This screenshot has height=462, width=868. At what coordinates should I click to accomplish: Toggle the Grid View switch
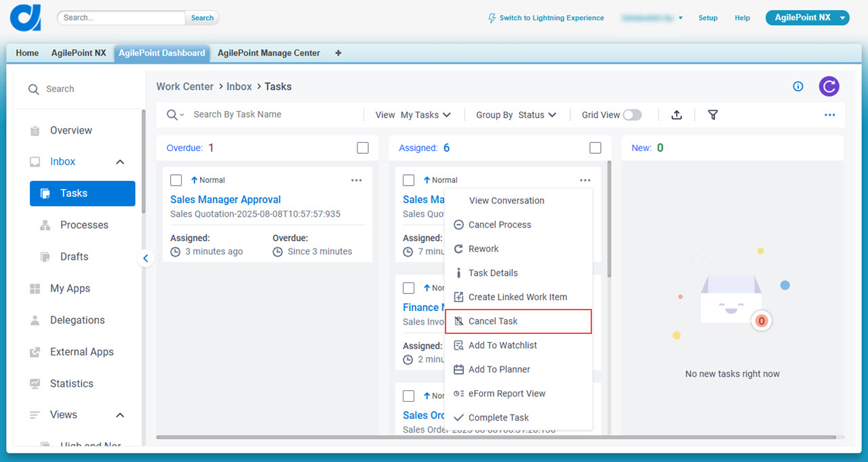pyautogui.click(x=632, y=115)
